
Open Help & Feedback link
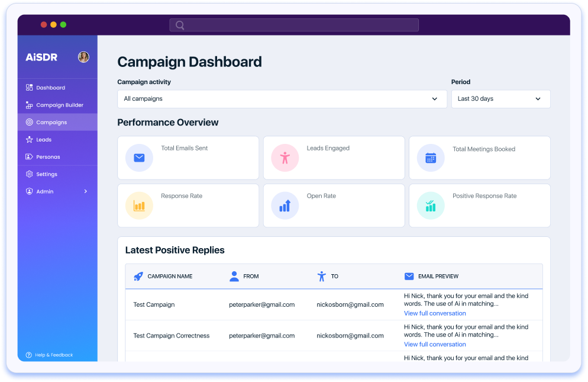tap(53, 355)
